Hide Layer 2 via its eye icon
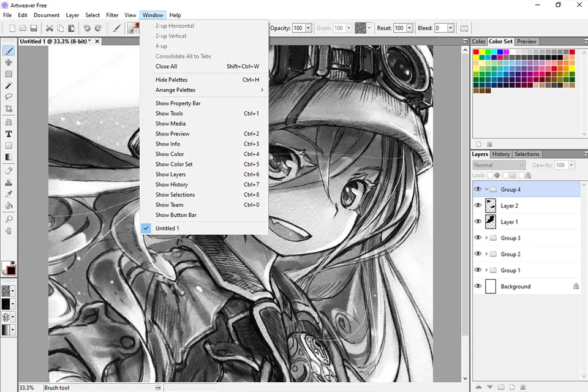588x392 pixels. point(478,206)
